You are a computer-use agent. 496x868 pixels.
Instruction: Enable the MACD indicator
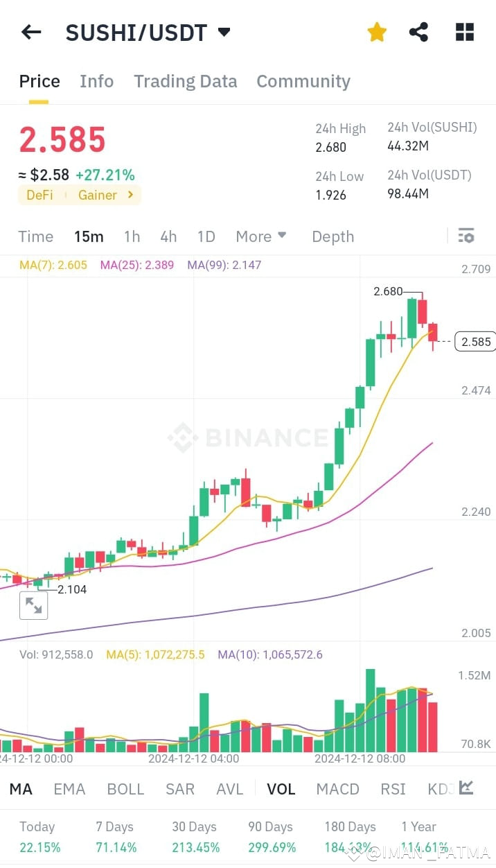(337, 788)
